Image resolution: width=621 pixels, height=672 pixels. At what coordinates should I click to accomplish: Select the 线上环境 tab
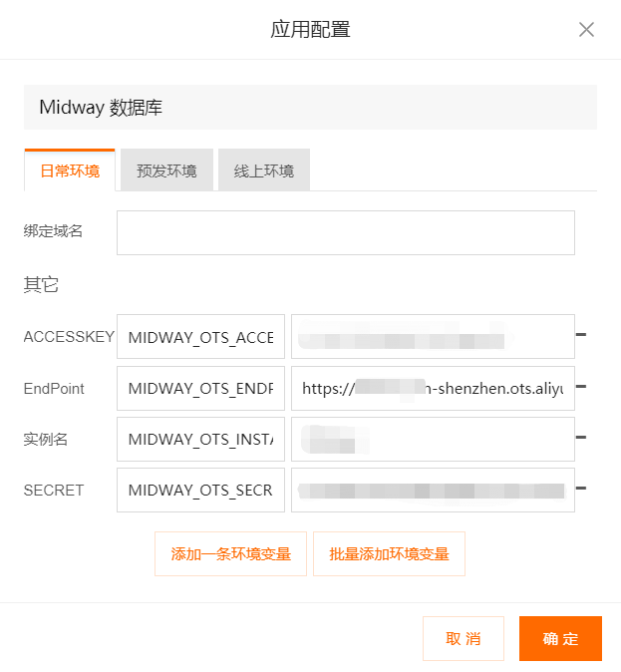[264, 170]
